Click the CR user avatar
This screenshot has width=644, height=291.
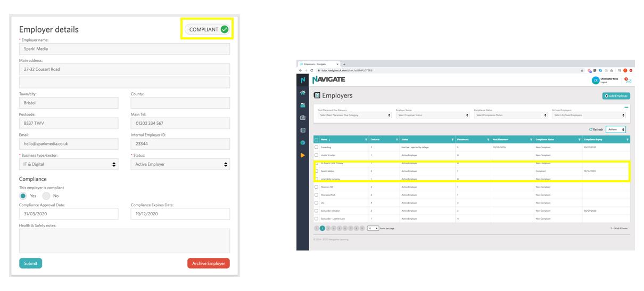[596, 80]
